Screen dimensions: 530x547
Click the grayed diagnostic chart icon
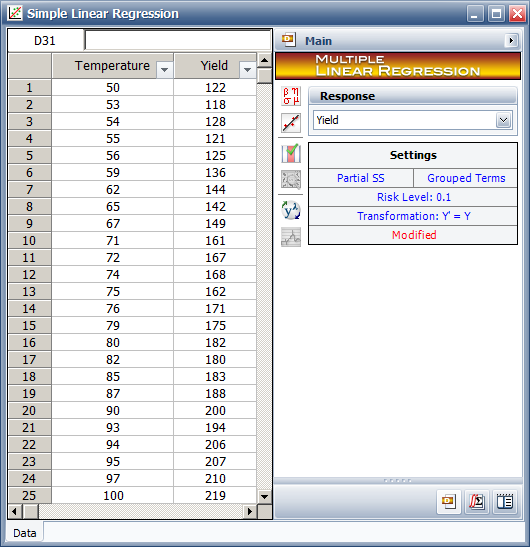point(291,237)
